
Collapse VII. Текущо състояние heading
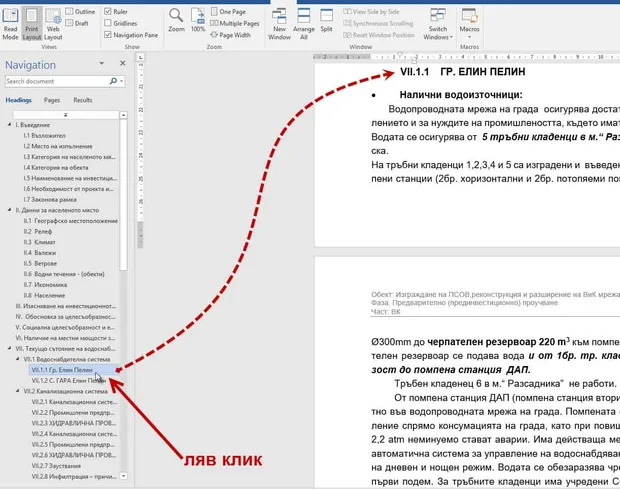tap(9, 348)
